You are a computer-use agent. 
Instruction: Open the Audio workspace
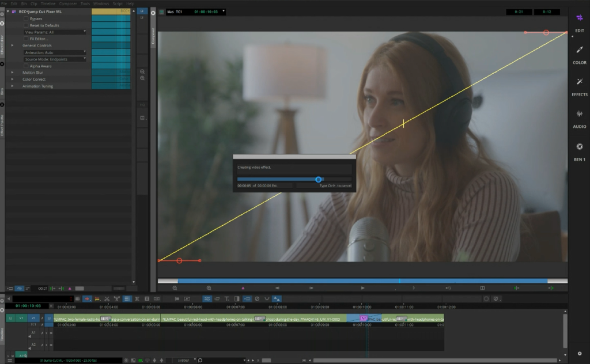579,119
